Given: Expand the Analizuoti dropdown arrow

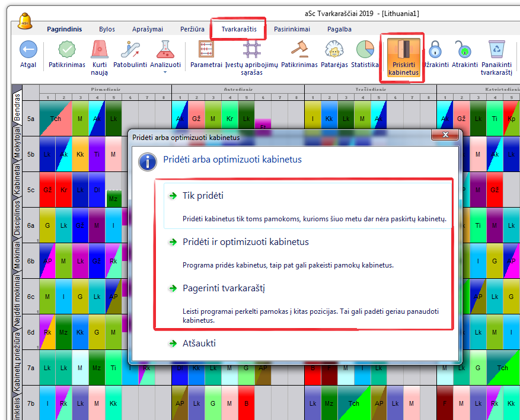Looking at the screenshot, I should pos(165,72).
